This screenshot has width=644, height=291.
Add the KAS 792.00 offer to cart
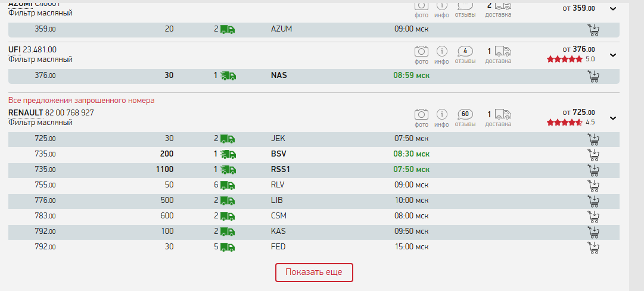click(x=593, y=231)
